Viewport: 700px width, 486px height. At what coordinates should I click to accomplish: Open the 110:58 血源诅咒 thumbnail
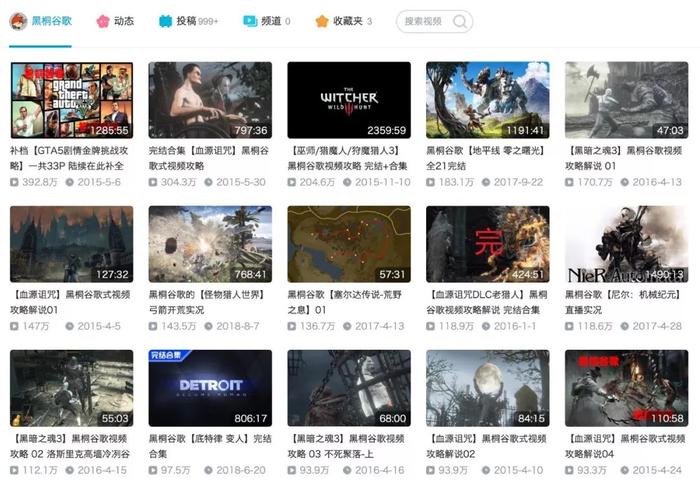click(626, 388)
